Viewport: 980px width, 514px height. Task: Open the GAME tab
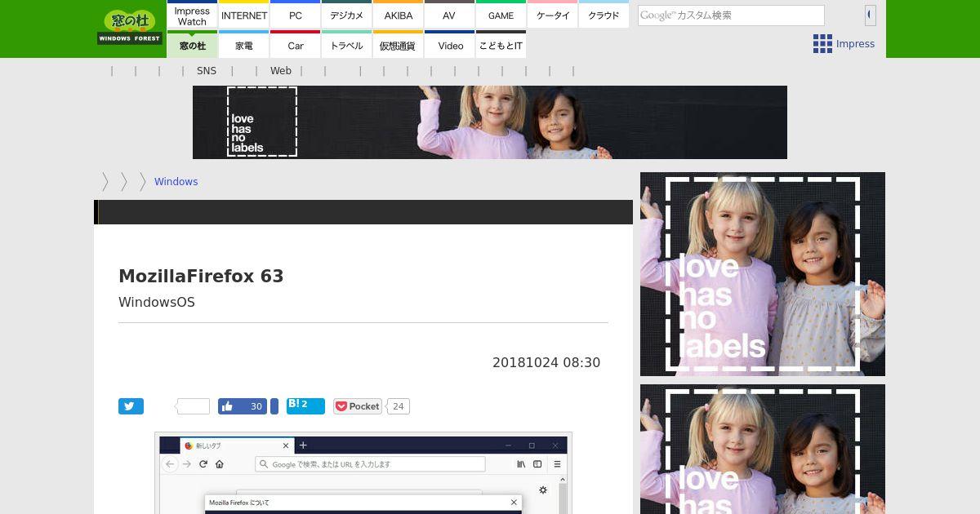[501, 16]
